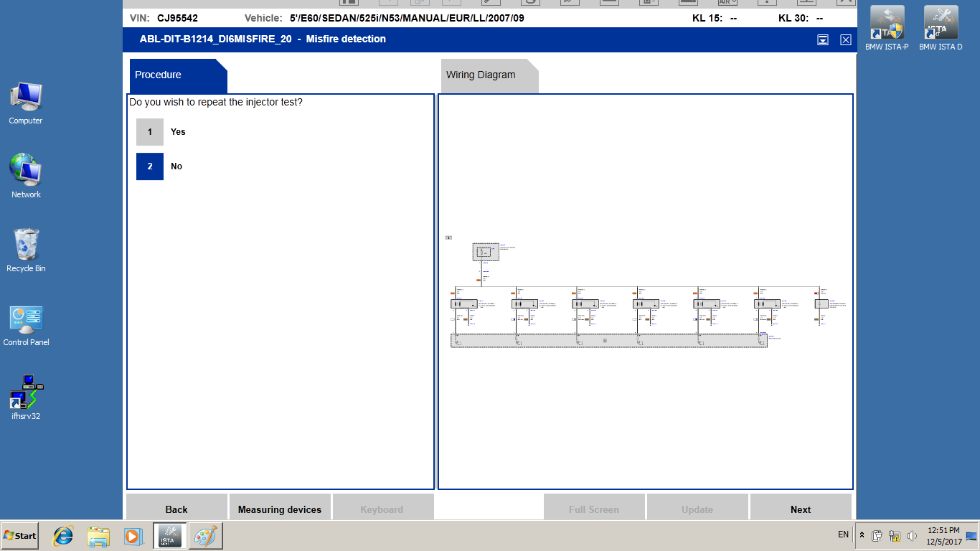Select option 1 Yes to repeat test
The width and height of the screenshot is (980, 551).
(150, 132)
